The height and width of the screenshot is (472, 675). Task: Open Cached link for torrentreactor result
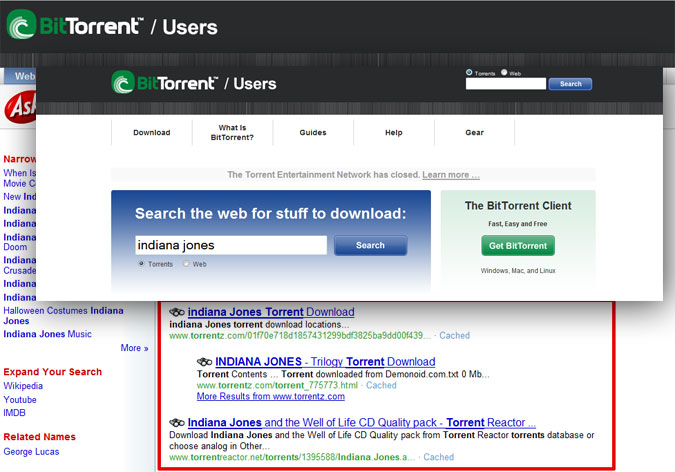point(438,457)
